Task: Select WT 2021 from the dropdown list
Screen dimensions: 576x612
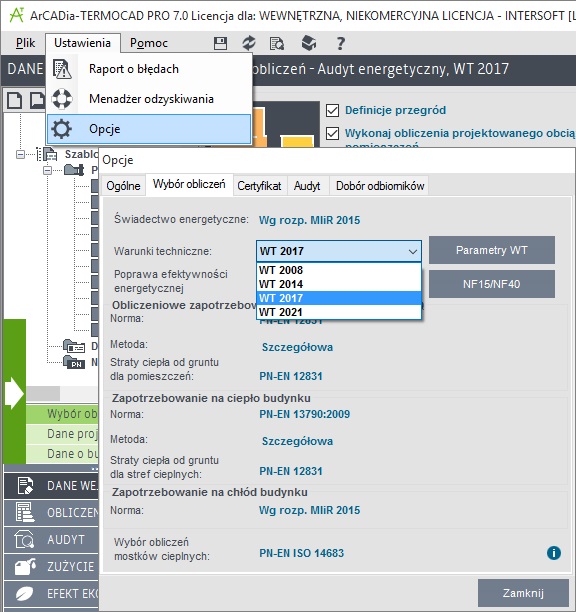Action: point(339,312)
